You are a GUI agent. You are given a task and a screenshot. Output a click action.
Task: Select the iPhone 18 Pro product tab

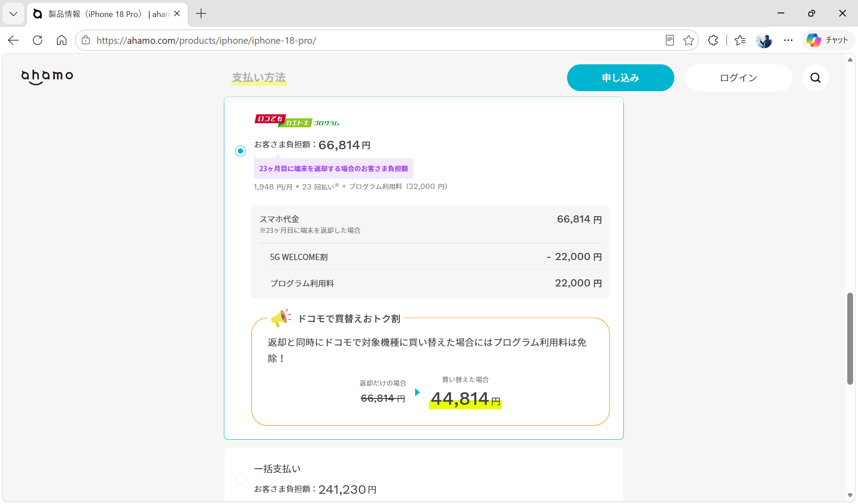tap(107, 14)
